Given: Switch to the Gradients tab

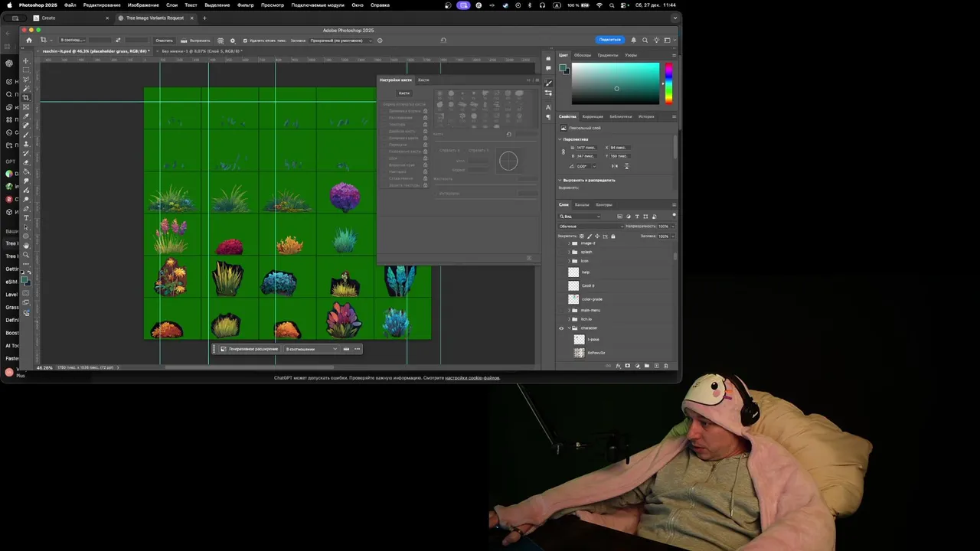Looking at the screenshot, I should 608,55.
